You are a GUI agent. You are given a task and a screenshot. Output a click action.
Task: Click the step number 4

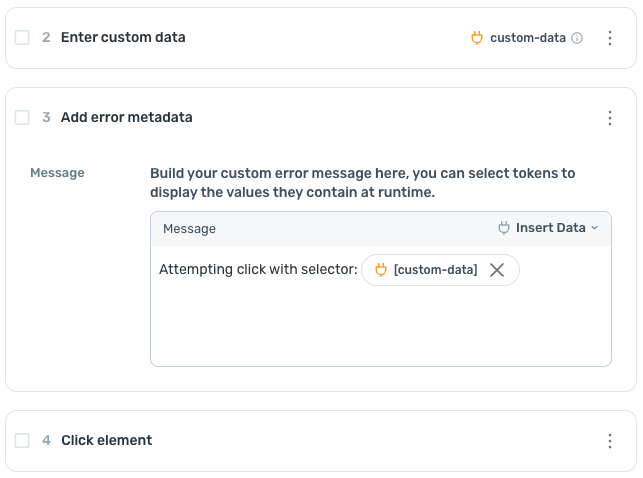pyautogui.click(x=46, y=440)
